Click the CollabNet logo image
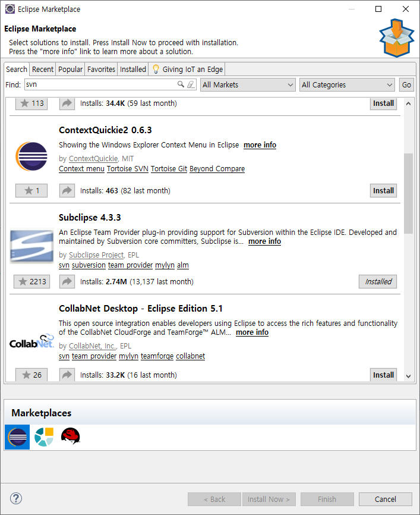Screen dimensions: 420x515 pos(31,341)
